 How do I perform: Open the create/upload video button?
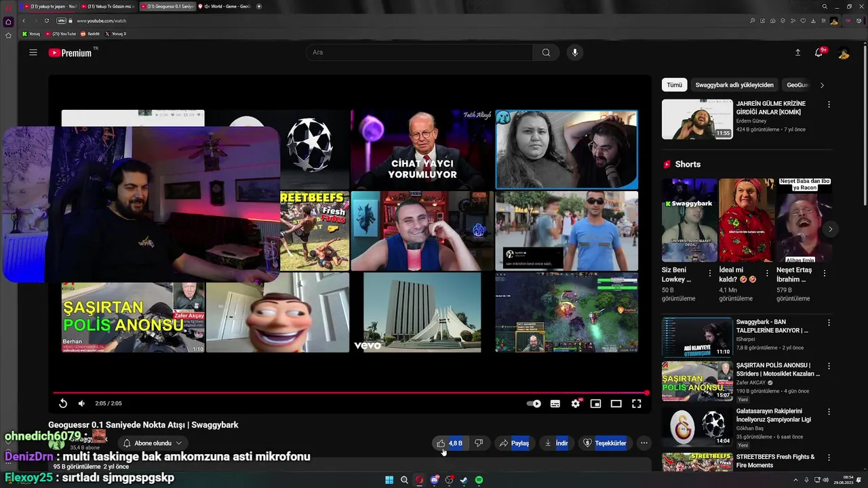click(x=797, y=53)
